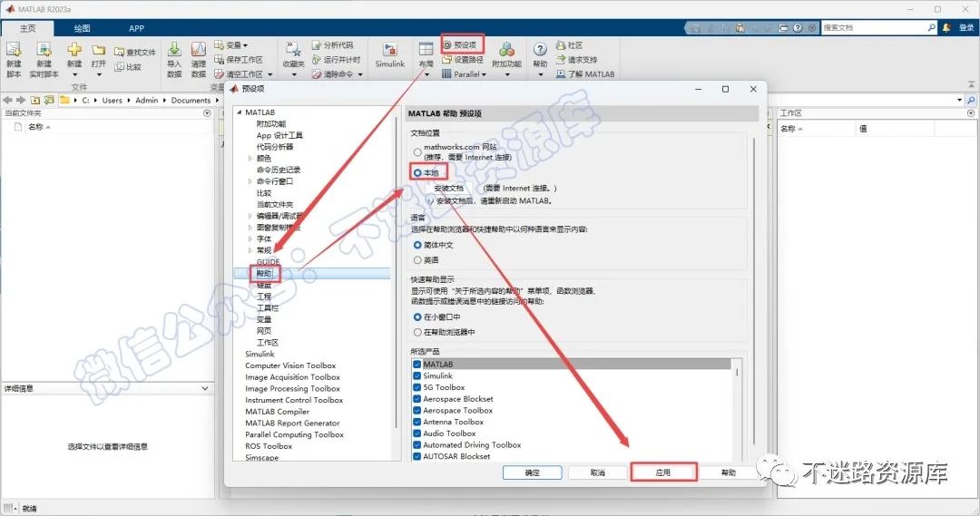Click the 比较 compare tool
This screenshot has height=516, width=980.
click(128, 67)
